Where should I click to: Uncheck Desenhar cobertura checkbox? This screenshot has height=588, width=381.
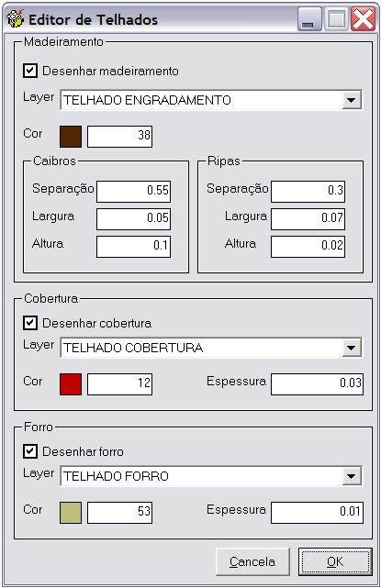pyautogui.click(x=30, y=323)
